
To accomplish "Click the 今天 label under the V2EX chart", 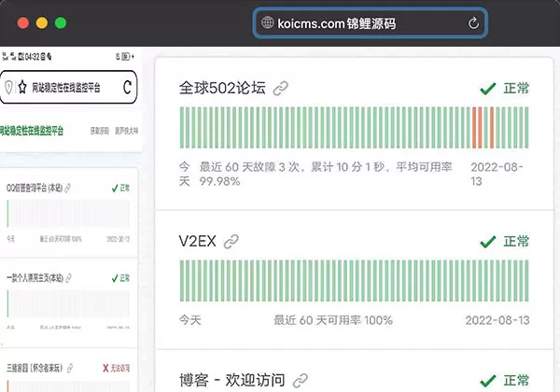I will coord(190,320).
